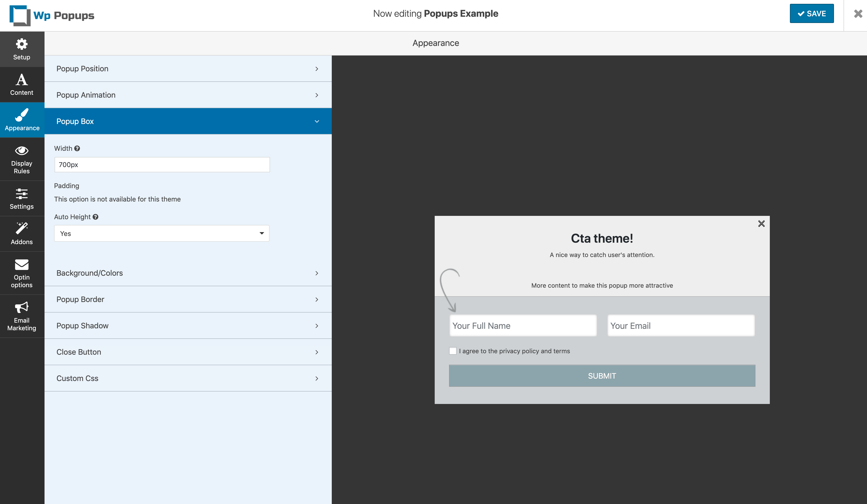The image size is (867, 504).
Task: Toggle the Auto Height dropdown to No
Action: click(161, 233)
